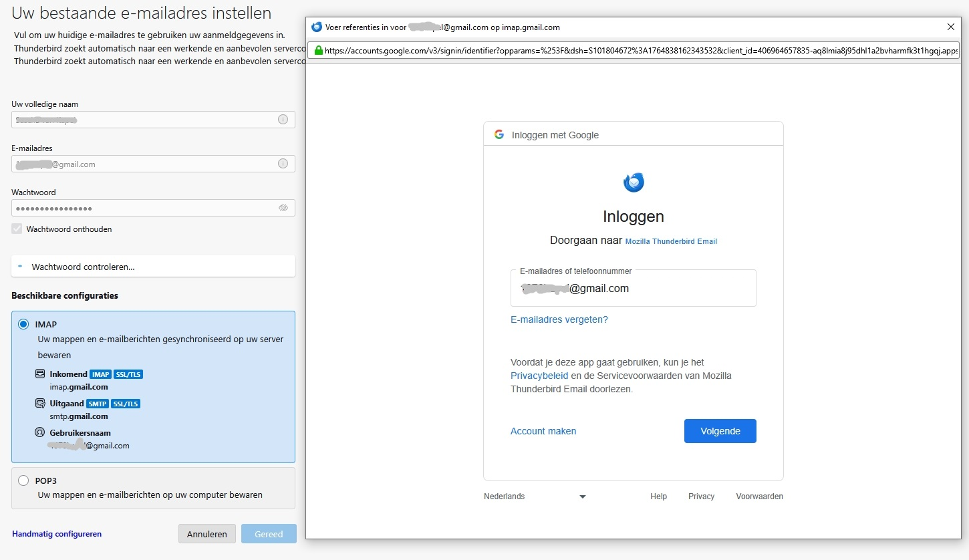This screenshot has width=969, height=560.
Task: Click the Uitgaand outgoing server icon
Action: pyautogui.click(x=41, y=404)
